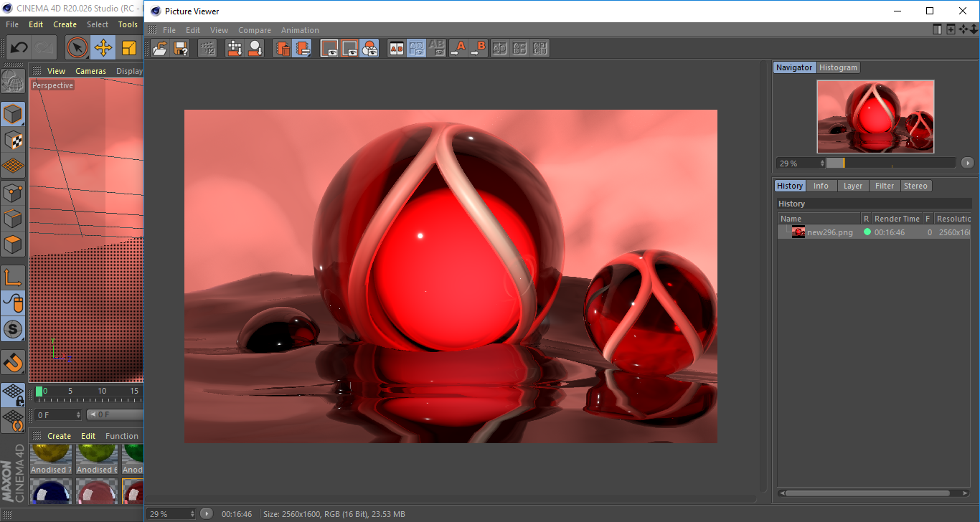The image size is (980, 522).
Task: Toggle the second display-mode eye icon
Action: 349,48
